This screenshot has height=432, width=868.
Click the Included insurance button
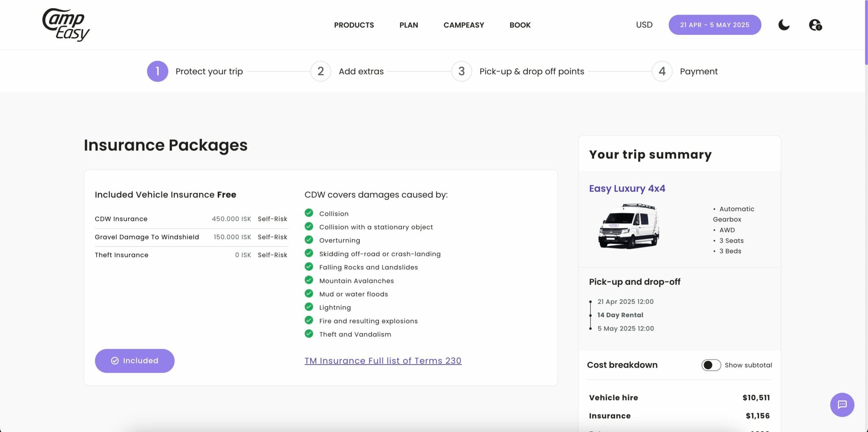pyautogui.click(x=135, y=361)
